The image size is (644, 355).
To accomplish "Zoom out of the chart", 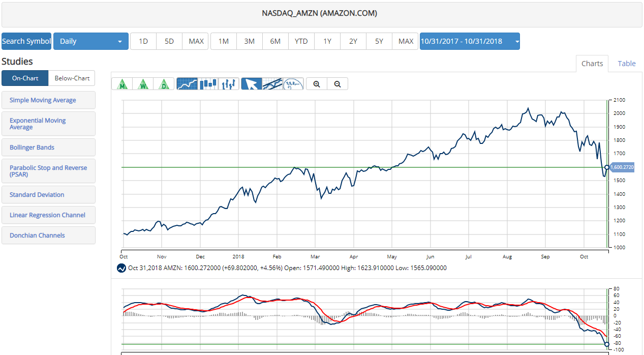I will coord(338,84).
